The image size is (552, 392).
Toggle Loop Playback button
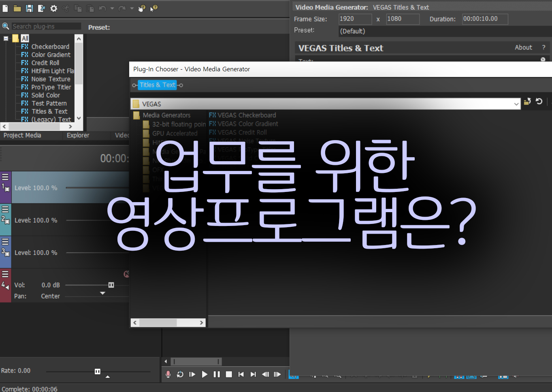180,375
